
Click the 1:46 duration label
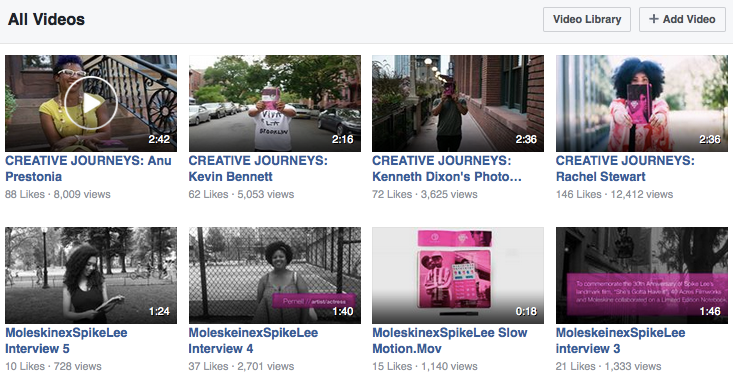click(x=710, y=311)
